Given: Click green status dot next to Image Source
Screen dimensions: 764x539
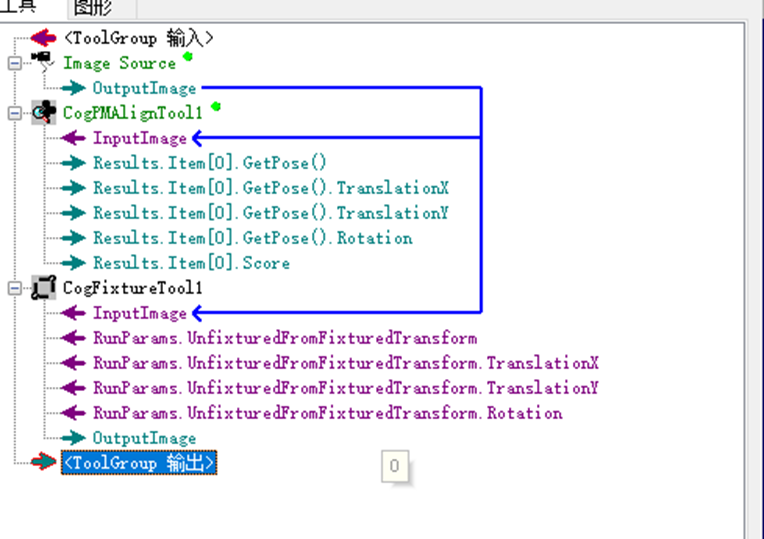Looking at the screenshot, I should tap(188, 57).
